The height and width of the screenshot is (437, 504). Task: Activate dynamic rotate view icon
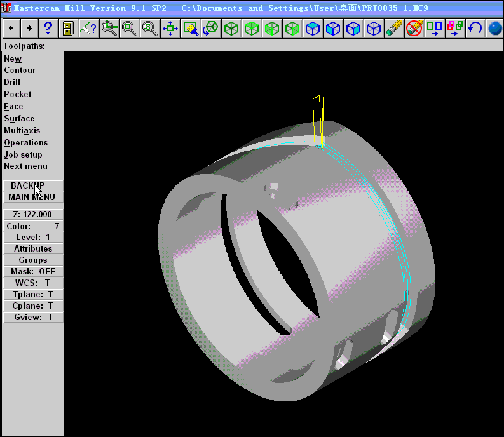(x=211, y=29)
